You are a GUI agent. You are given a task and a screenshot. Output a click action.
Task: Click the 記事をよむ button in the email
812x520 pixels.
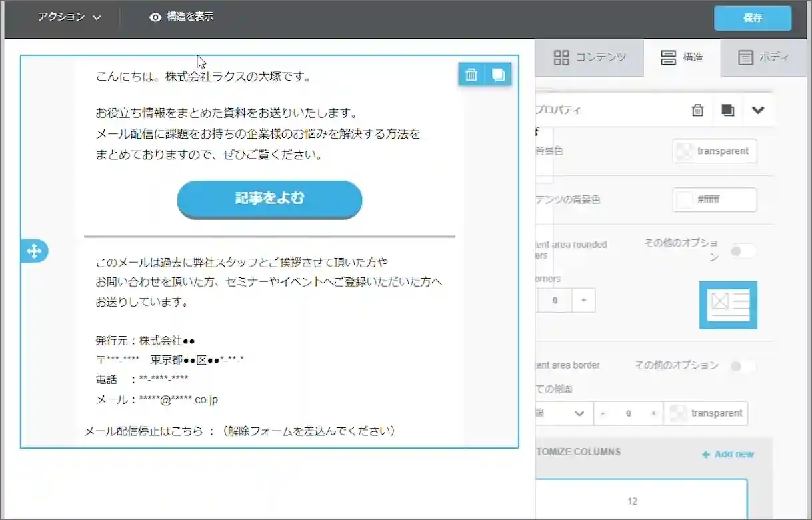point(269,199)
